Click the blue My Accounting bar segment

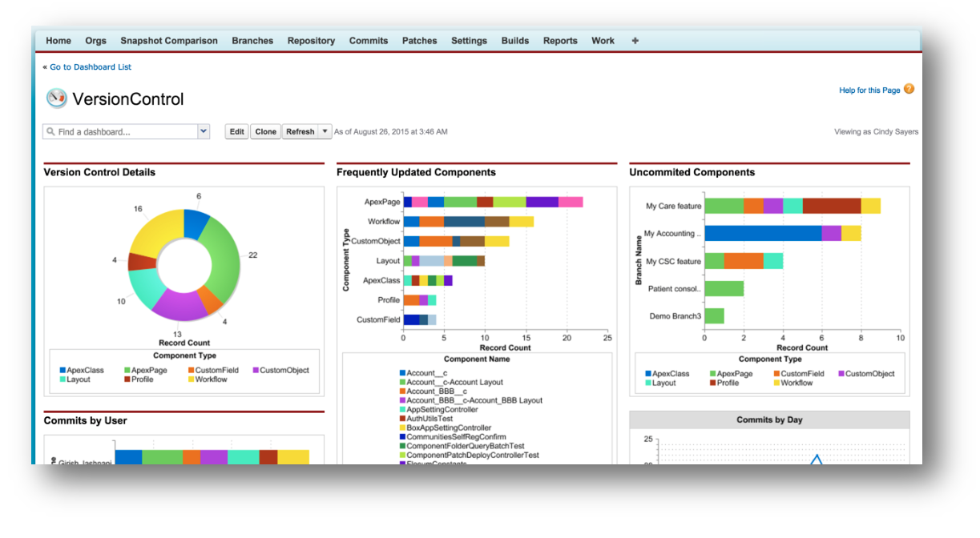coord(763,233)
